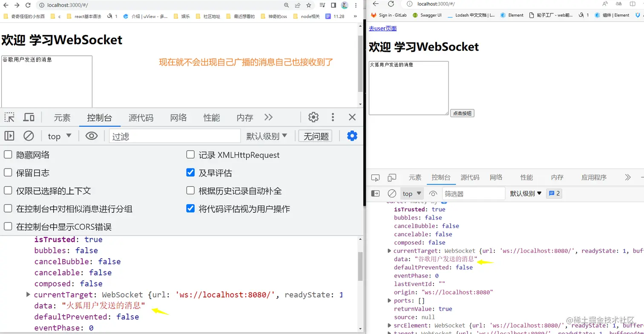The height and width of the screenshot is (334, 644).
Task: Switch to 源代码 tab in Chrome DevTools
Action: click(x=141, y=118)
